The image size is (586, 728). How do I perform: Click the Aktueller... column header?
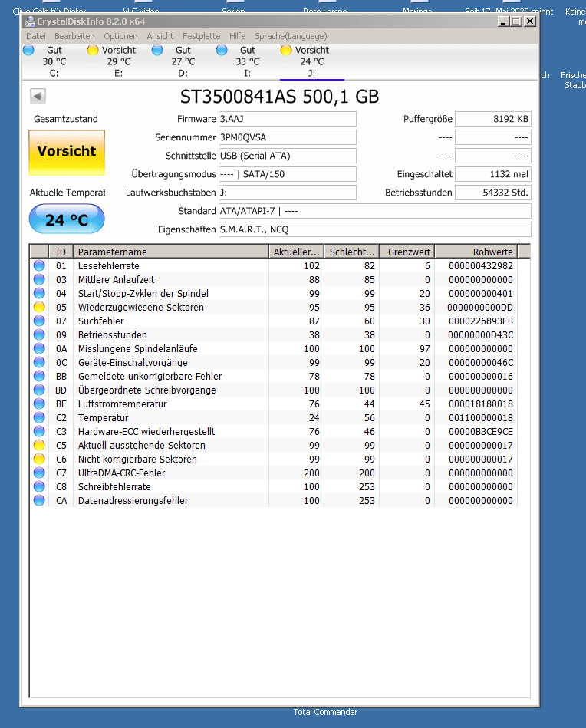coord(296,252)
